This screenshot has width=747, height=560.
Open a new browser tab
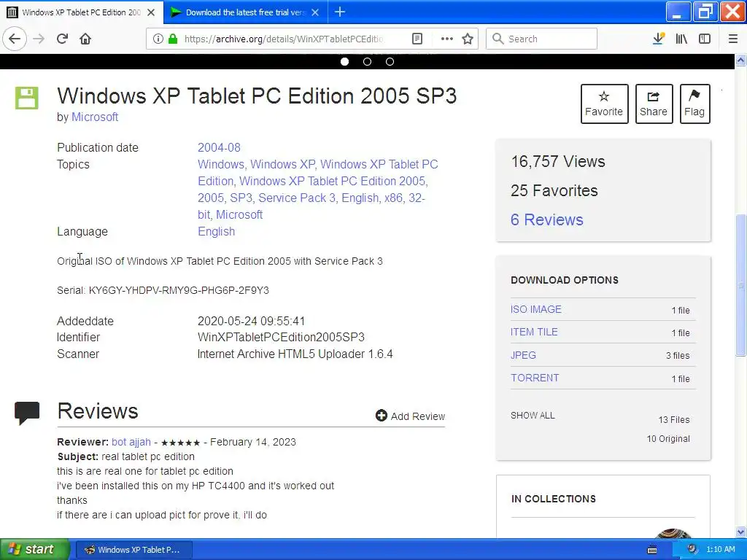[x=340, y=12]
